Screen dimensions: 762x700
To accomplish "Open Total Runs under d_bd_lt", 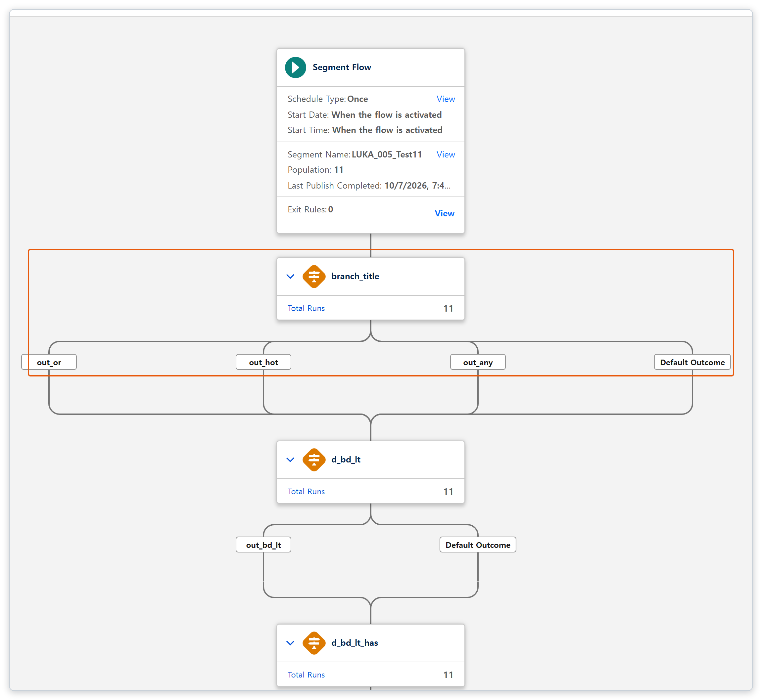I will [x=306, y=492].
